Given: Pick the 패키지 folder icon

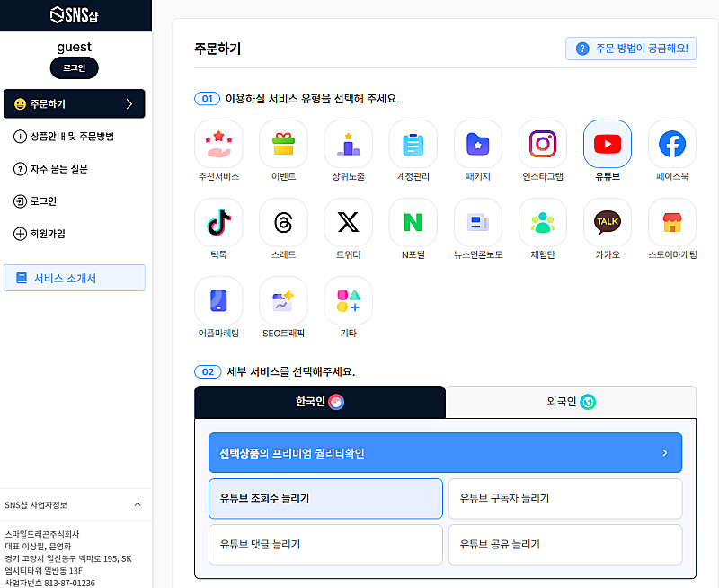Looking at the screenshot, I should click(x=478, y=144).
